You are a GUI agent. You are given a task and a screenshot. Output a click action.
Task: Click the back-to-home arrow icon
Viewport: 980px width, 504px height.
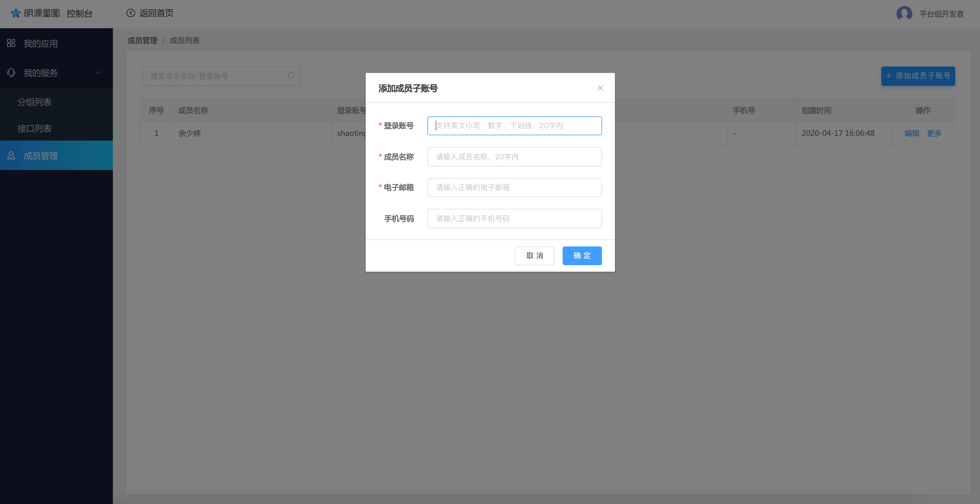point(131,13)
